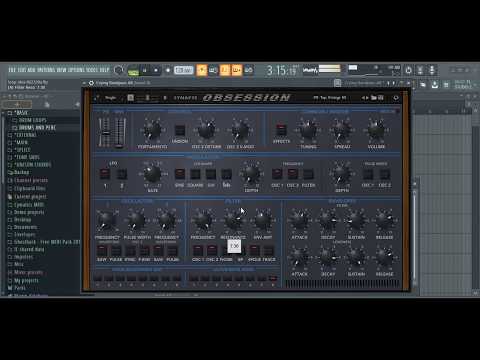
Task: Select LFO 1 button
Action: (x=105, y=174)
